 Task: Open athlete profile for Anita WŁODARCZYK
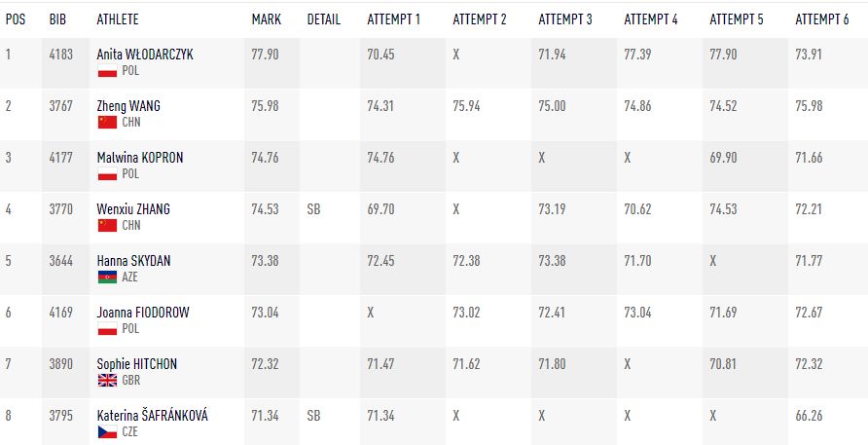(145, 55)
